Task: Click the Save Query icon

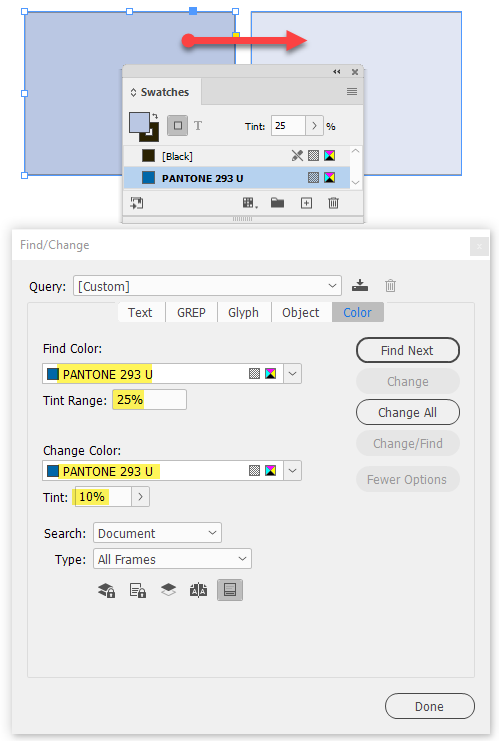Action: pyautogui.click(x=360, y=285)
